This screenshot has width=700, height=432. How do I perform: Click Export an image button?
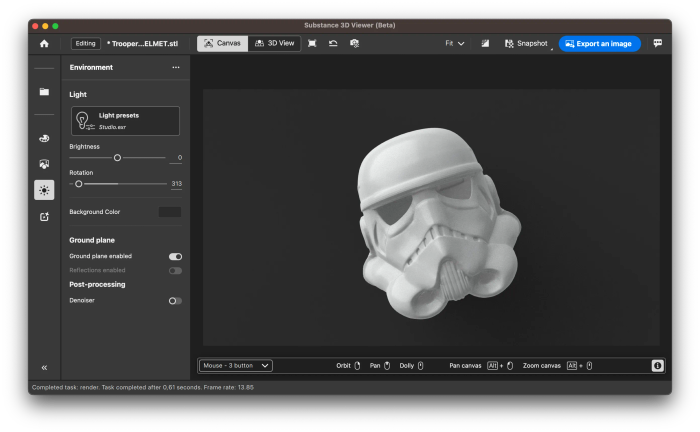[599, 44]
